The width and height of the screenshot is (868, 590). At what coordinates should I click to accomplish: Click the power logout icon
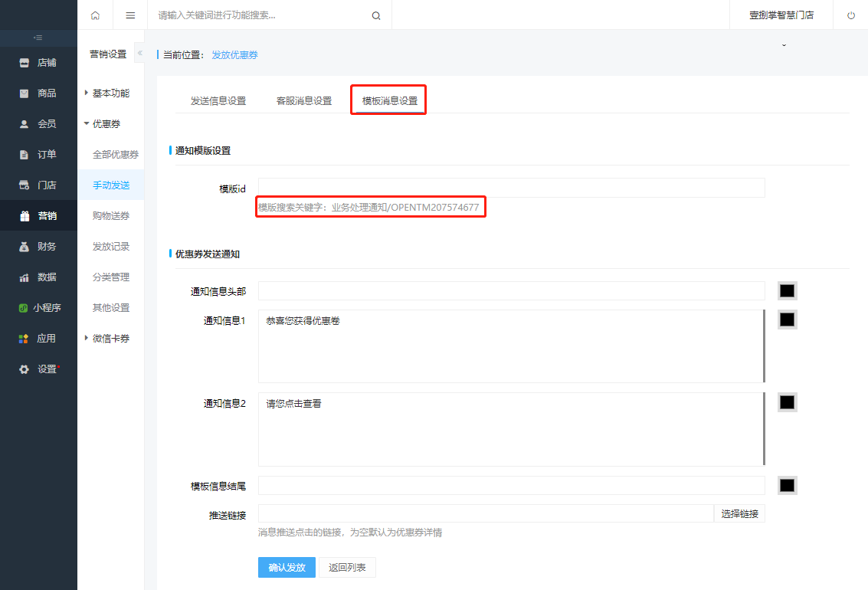pos(851,15)
